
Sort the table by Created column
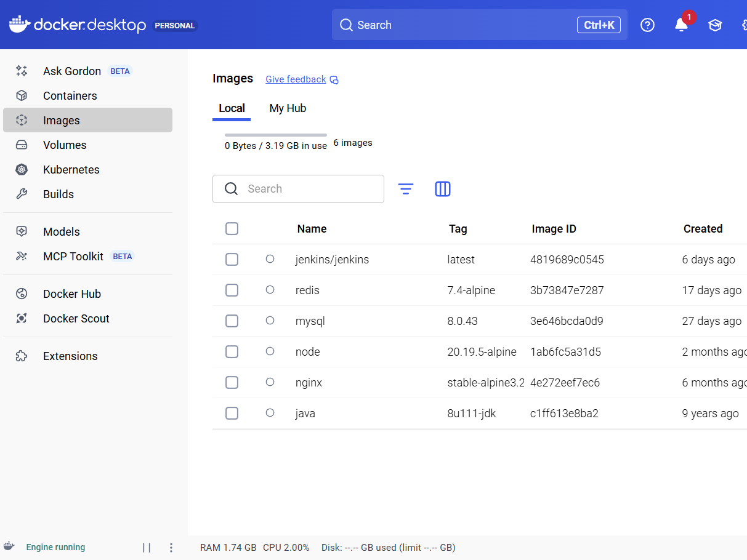[703, 229]
